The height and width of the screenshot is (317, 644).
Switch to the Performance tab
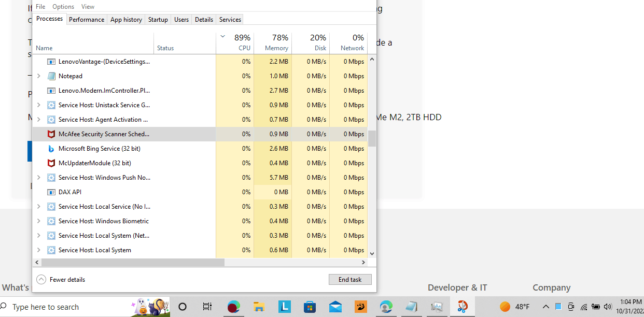(87, 20)
